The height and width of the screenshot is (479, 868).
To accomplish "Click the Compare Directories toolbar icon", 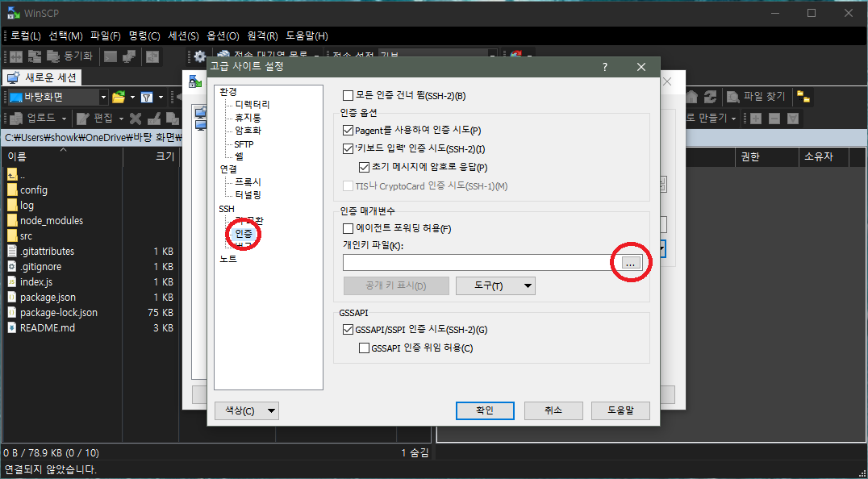I will [16, 56].
